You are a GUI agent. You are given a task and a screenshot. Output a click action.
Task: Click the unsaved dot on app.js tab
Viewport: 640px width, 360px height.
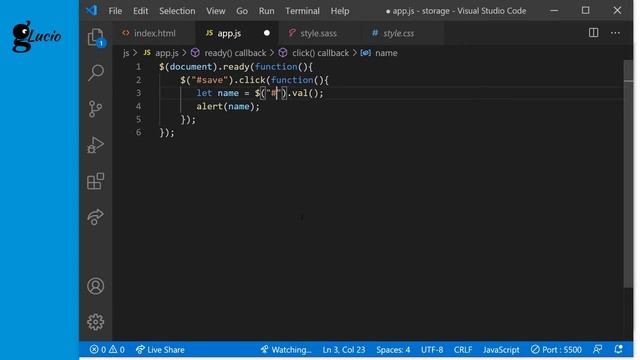point(267,33)
